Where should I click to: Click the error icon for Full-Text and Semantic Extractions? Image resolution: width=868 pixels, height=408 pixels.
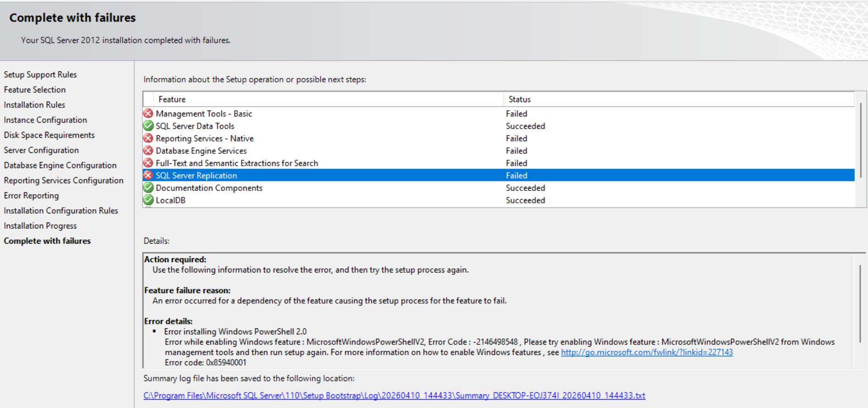point(148,163)
